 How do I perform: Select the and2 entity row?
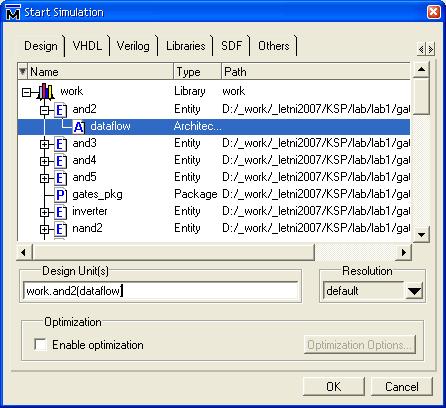(x=214, y=109)
